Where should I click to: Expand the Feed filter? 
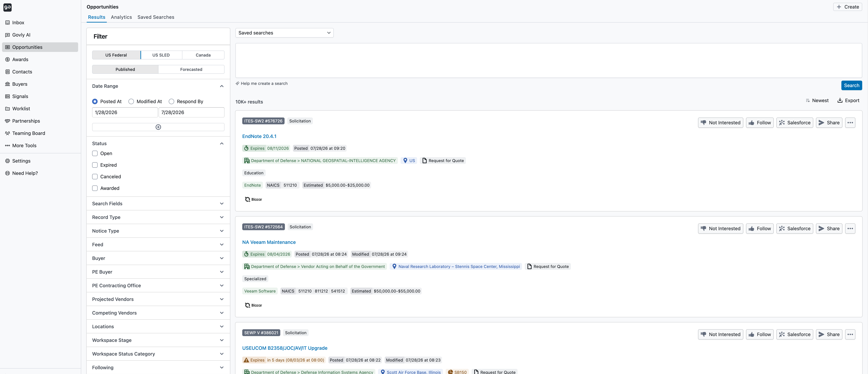point(158,245)
